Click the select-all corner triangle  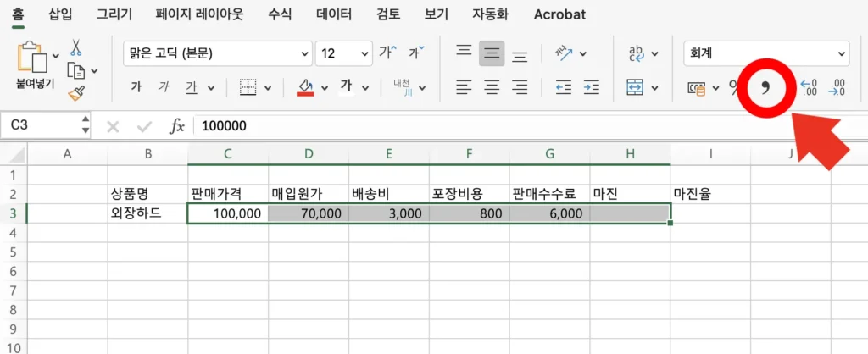(x=19, y=154)
